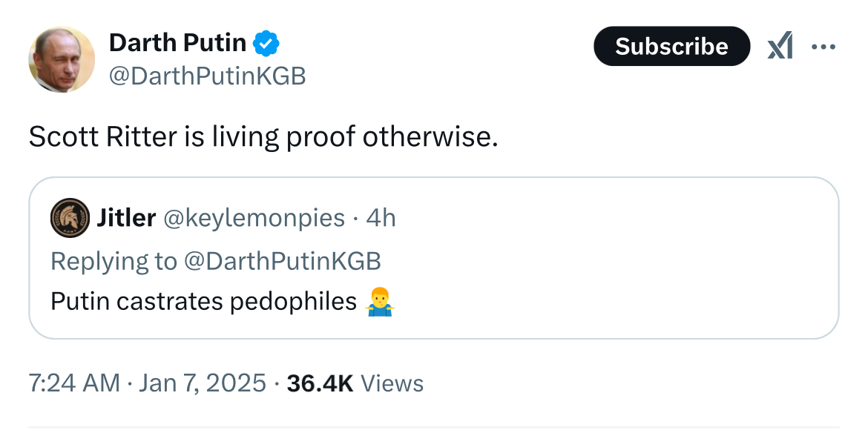The height and width of the screenshot is (430, 868).
Task: Select the 'Scott Ritter is living proof' text
Action: pos(191,137)
